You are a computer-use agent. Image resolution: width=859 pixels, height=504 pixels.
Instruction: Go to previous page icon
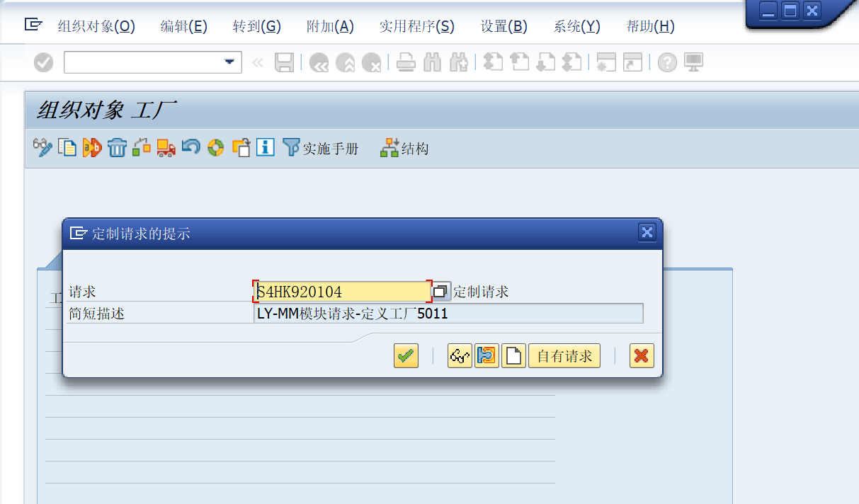click(x=519, y=63)
